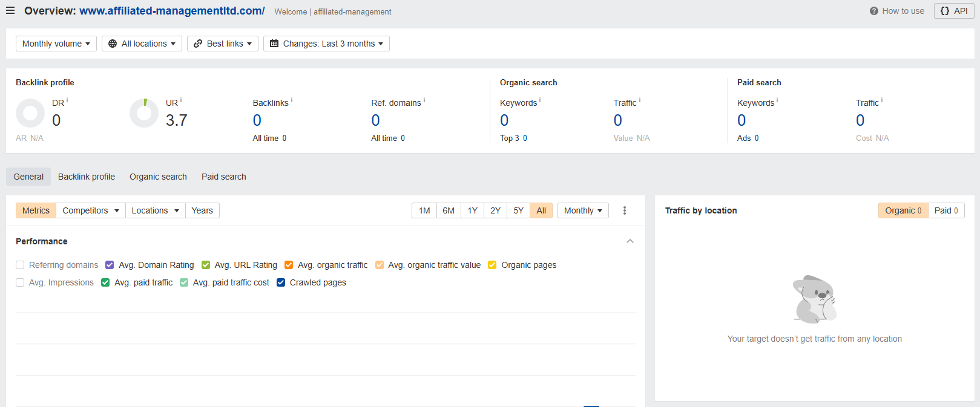Open Changes: Last 3 months dropdown
The width and height of the screenshot is (980, 407).
pos(326,44)
